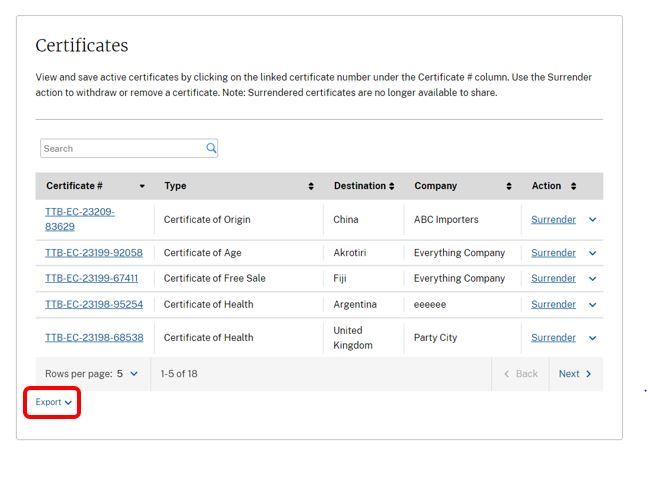Open the Export dropdown menu
Image resolution: width=647 pixels, height=478 pixels.
tap(53, 402)
